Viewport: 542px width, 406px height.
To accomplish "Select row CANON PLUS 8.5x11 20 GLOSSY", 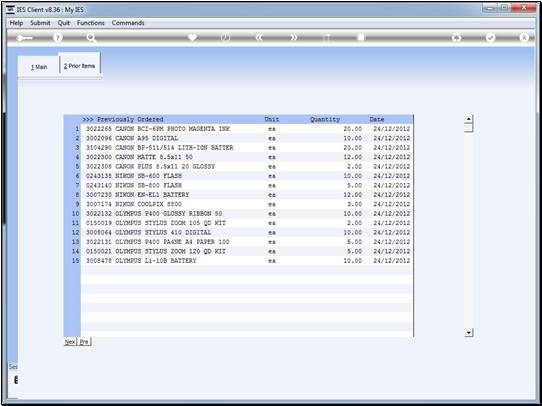I will point(247,167).
